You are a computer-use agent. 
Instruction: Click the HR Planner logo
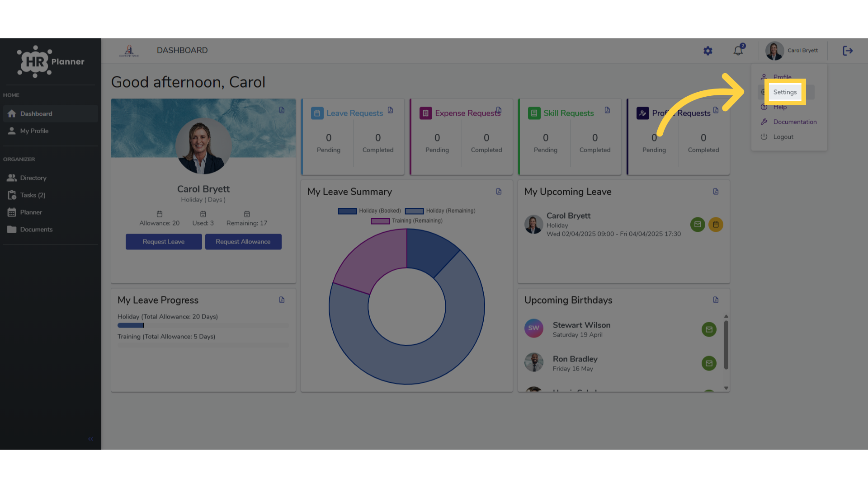click(51, 61)
